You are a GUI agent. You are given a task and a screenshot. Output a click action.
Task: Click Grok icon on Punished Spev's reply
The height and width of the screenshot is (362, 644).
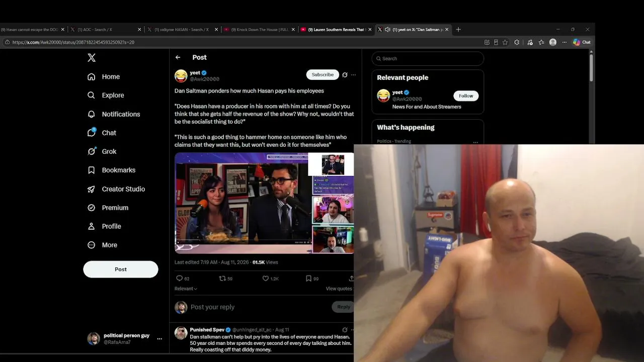pyautogui.click(x=345, y=330)
